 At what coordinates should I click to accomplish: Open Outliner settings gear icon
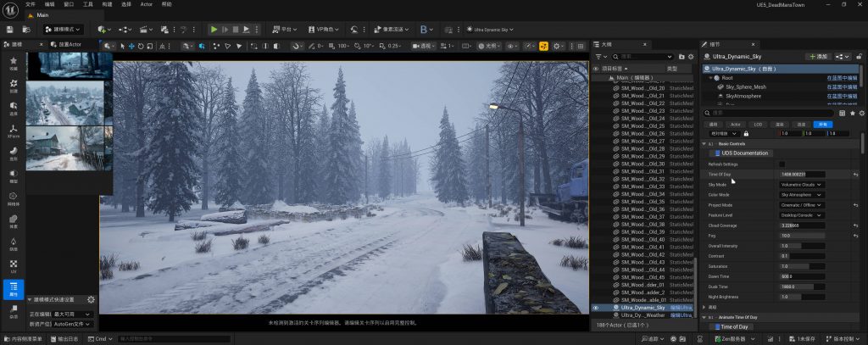pos(692,57)
